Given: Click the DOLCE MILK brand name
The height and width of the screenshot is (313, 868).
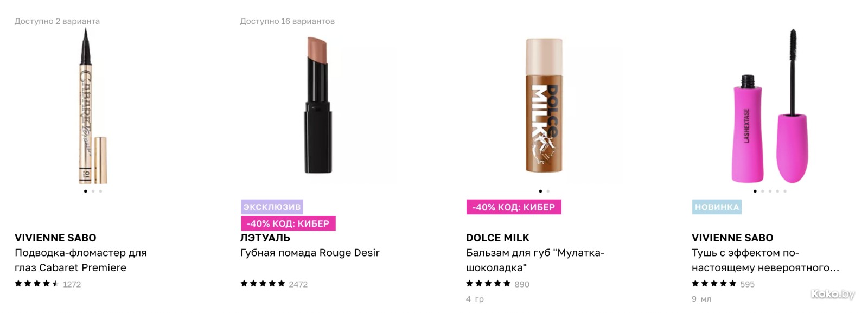Looking at the screenshot, I should [497, 238].
